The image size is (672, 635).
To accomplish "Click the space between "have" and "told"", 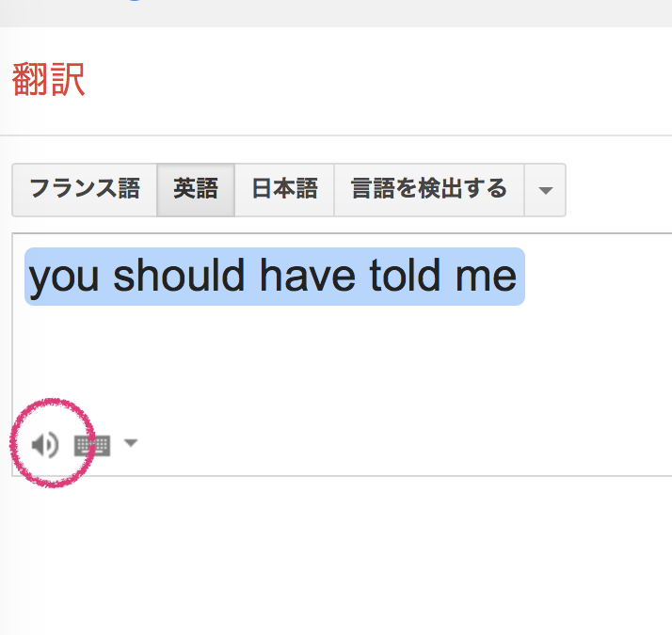I will click(x=362, y=277).
